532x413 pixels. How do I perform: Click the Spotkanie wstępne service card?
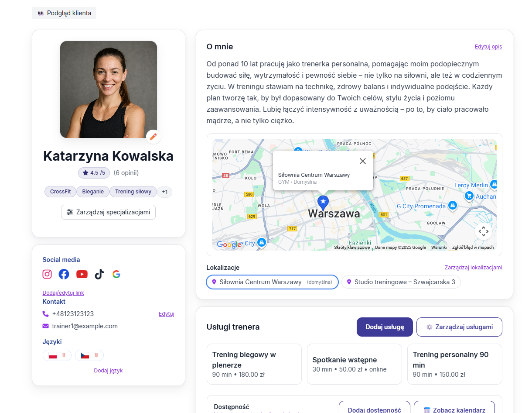[354, 364]
